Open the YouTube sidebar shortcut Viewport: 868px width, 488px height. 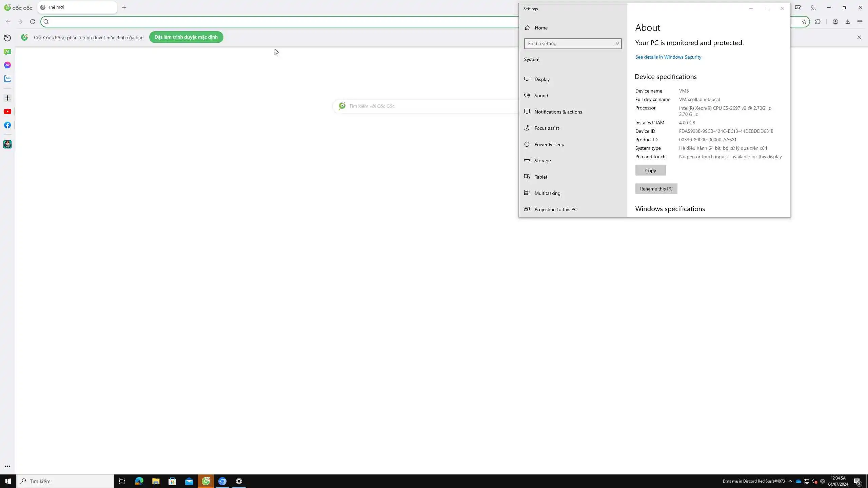click(x=7, y=111)
